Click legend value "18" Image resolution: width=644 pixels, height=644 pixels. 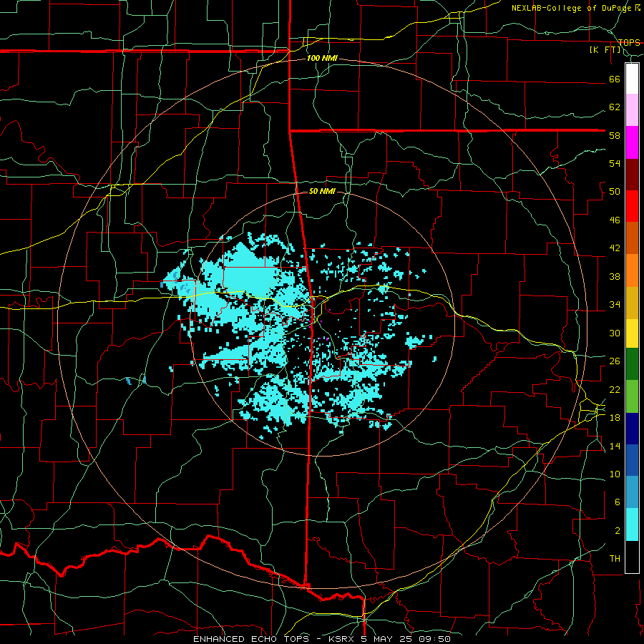pyautogui.click(x=615, y=418)
